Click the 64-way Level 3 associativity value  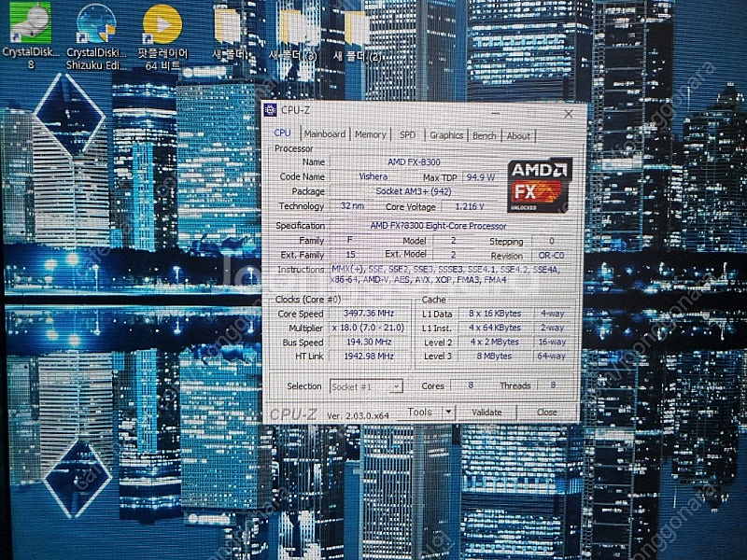(551, 356)
